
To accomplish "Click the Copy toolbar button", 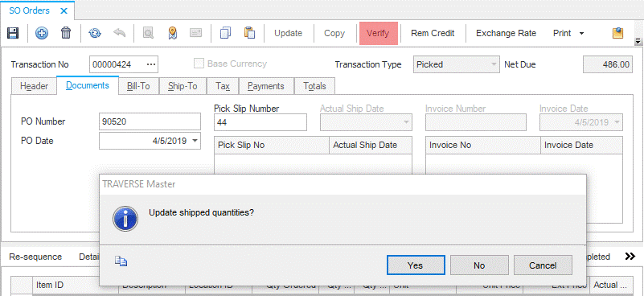I will coord(334,33).
